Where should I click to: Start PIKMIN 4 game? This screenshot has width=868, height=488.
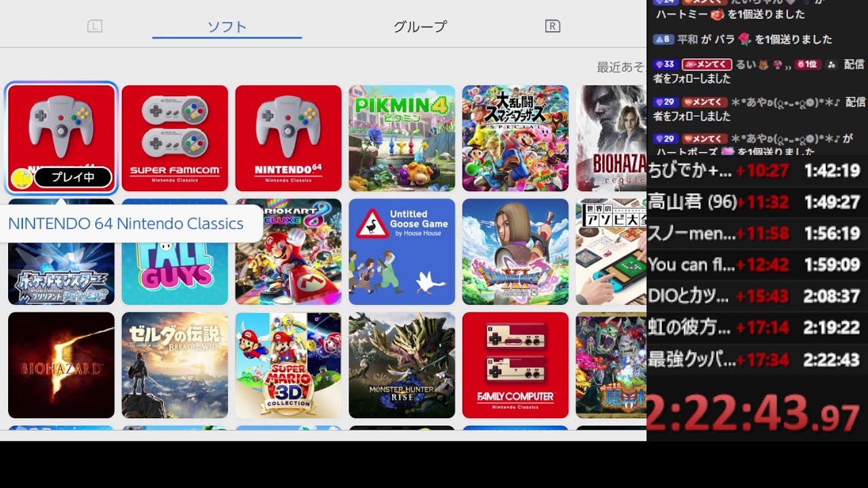pyautogui.click(x=402, y=138)
